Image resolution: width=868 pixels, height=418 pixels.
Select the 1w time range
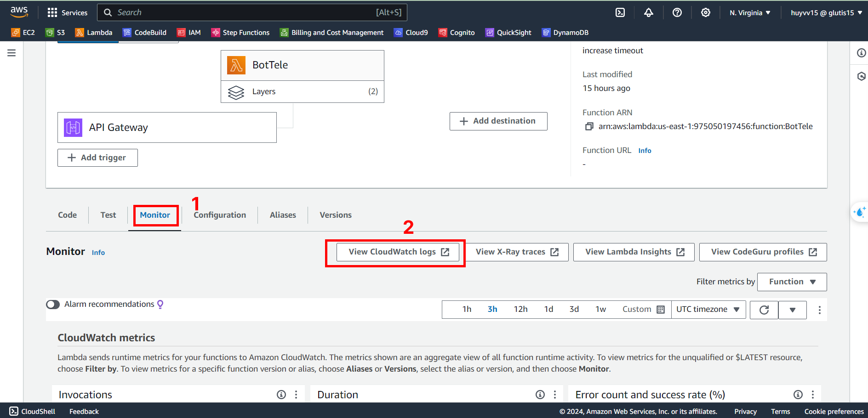pos(600,309)
